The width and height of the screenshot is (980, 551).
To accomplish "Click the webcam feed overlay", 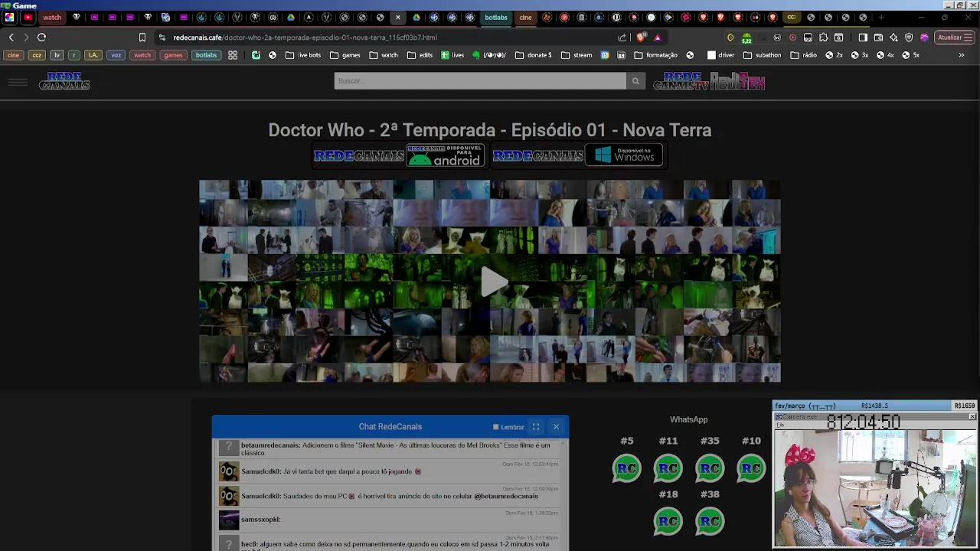I will (874, 488).
